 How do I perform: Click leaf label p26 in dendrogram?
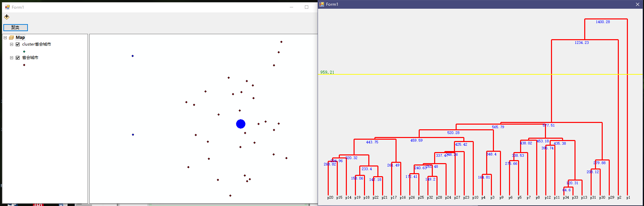point(412,197)
